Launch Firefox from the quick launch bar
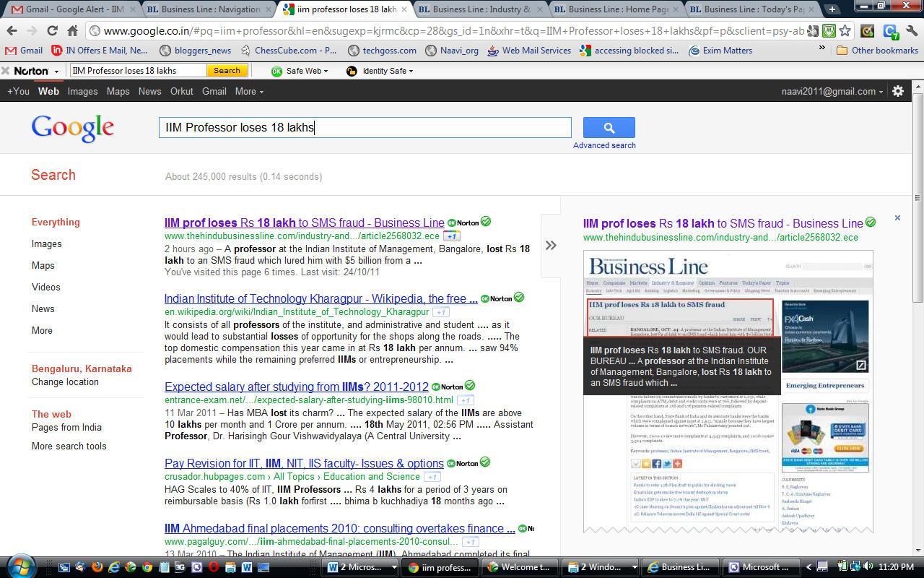Image resolution: width=924 pixels, height=578 pixels. [97, 567]
